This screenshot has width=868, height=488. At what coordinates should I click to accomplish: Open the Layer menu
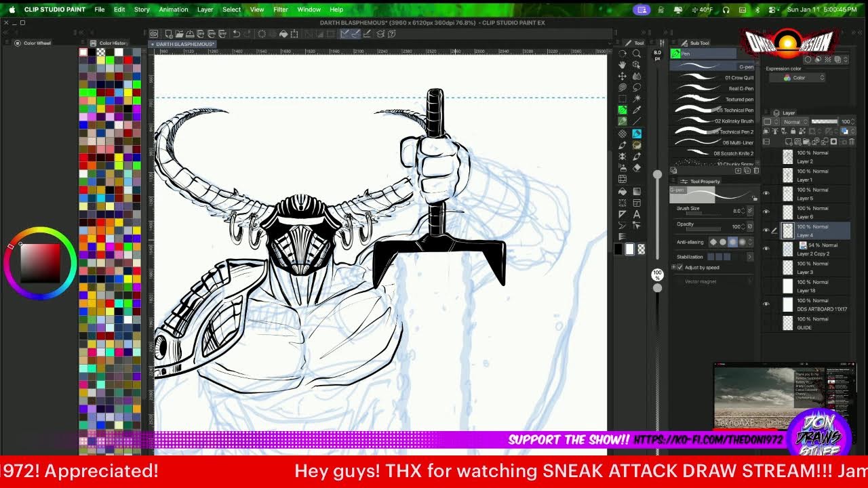point(205,9)
